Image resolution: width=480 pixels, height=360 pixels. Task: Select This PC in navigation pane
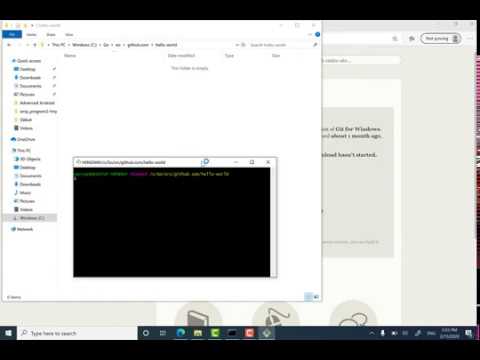point(24,150)
